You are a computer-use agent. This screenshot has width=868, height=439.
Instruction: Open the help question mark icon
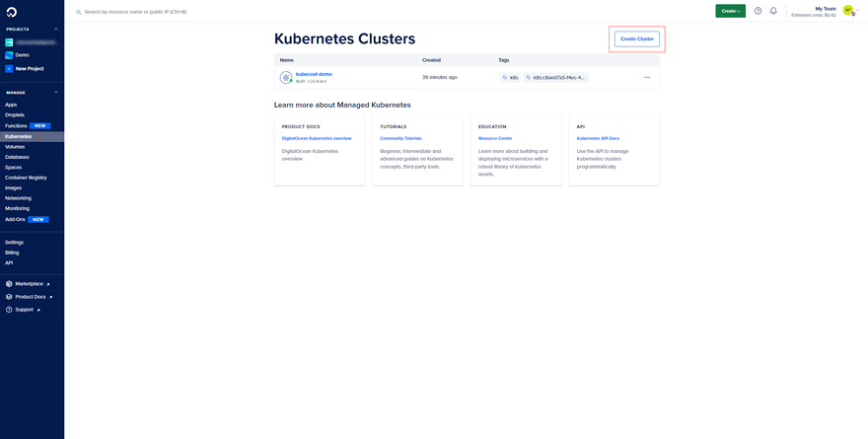click(x=758, y=11)
